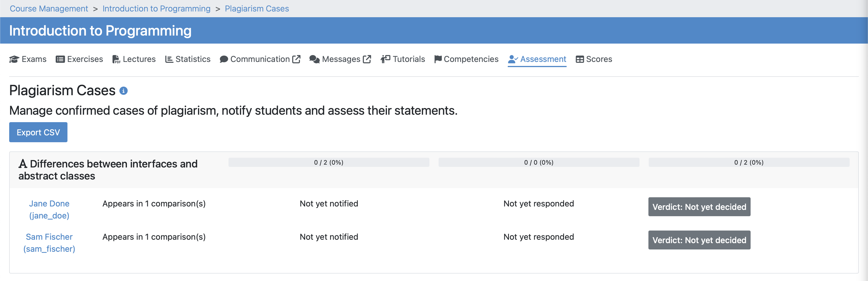Open Lectures via the PDF document icon
This screenshot has width=868, height=281.
(116, 59)
